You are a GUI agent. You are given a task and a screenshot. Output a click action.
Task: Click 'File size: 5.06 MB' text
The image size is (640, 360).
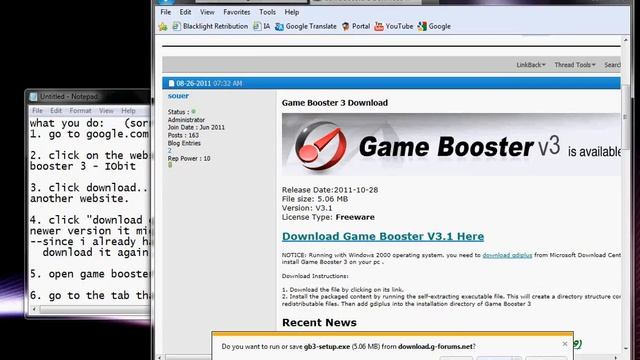[315, 199]
